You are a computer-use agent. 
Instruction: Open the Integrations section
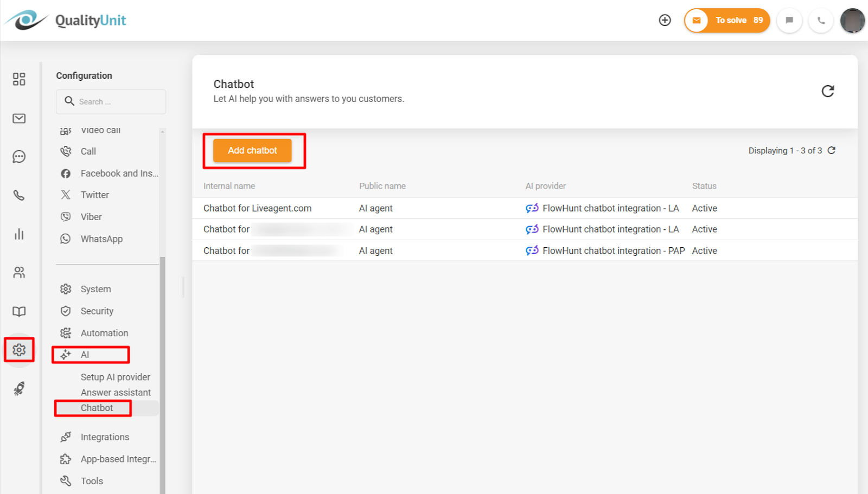click(x=105, y=437)
